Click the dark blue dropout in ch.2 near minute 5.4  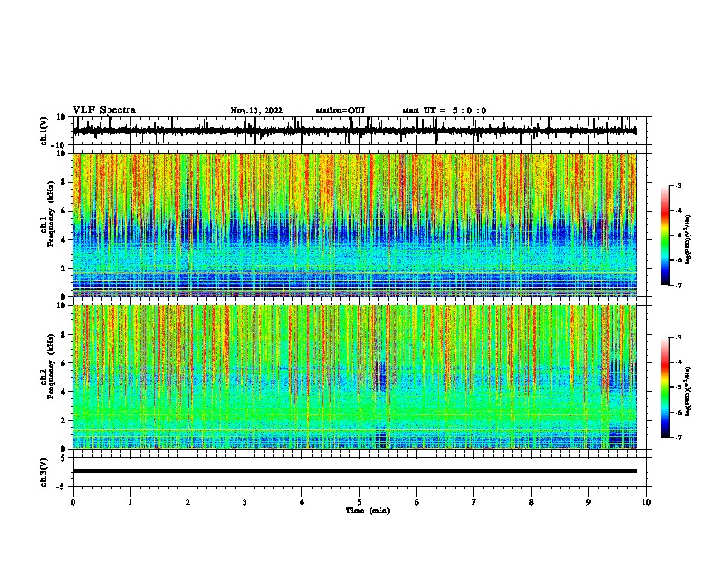pyautogui.click(x=381, y=376)
